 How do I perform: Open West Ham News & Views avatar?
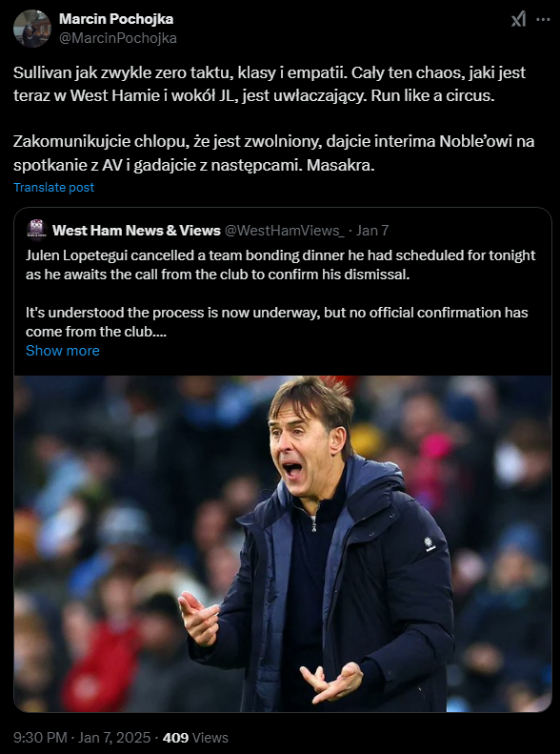tap(36, 230)
